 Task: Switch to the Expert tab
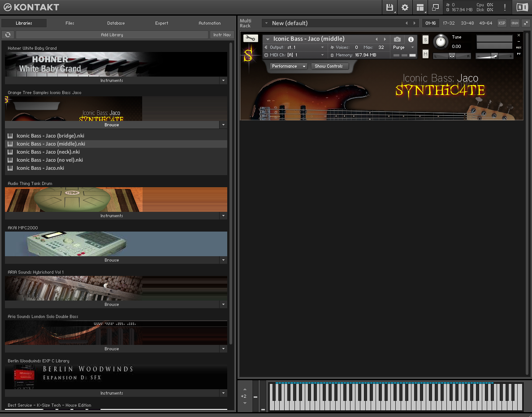[x=161, y=23]
